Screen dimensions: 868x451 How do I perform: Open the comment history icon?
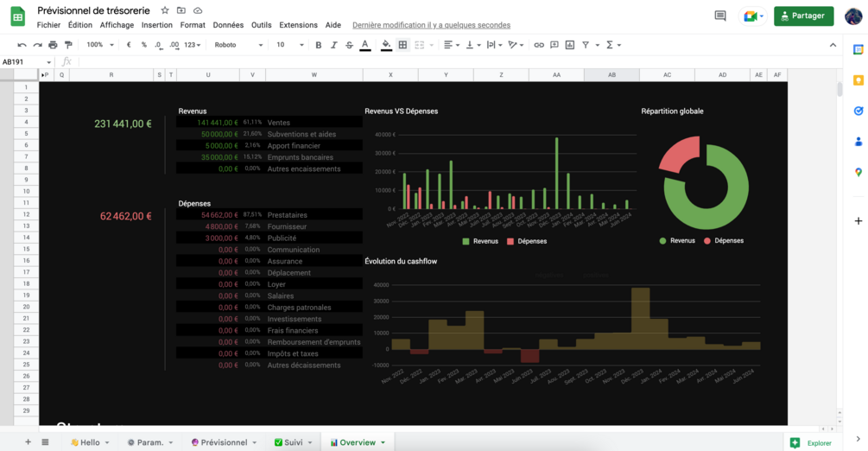tap(720, 16)
